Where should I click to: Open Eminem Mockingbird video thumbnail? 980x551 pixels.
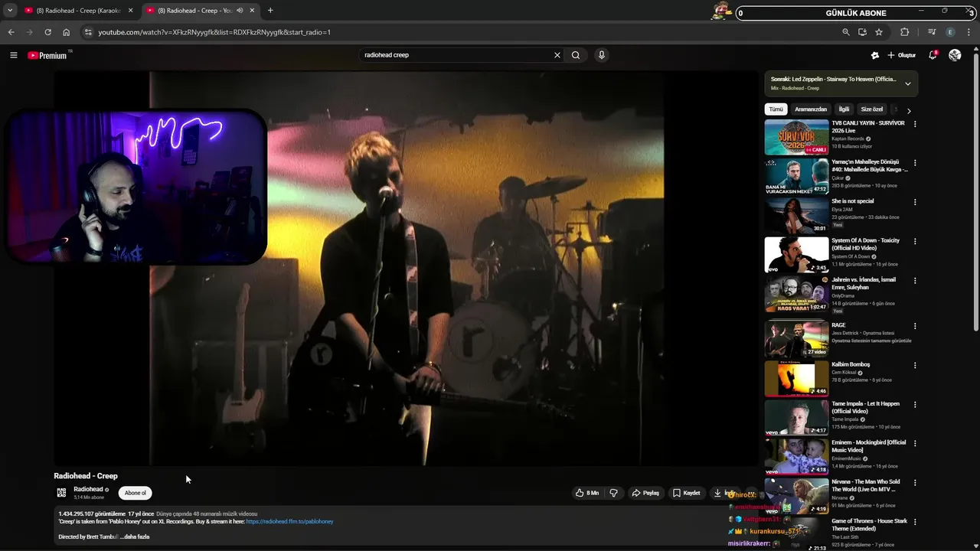[x=796, y=457]
